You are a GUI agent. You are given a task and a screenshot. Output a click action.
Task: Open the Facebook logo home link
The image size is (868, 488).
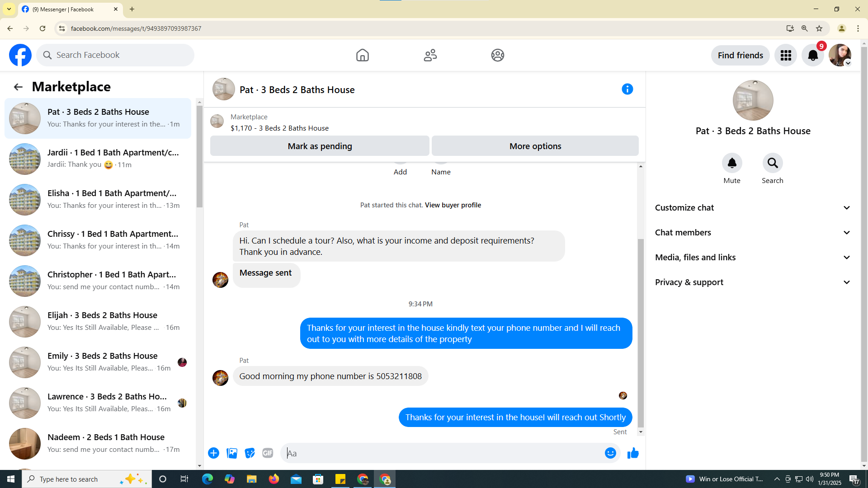coord(20,55)
